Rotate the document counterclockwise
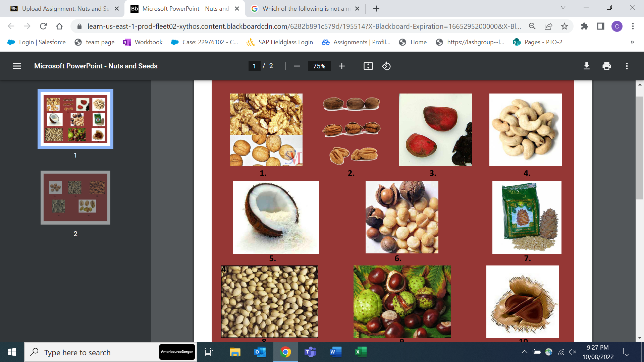 [386, 66]
